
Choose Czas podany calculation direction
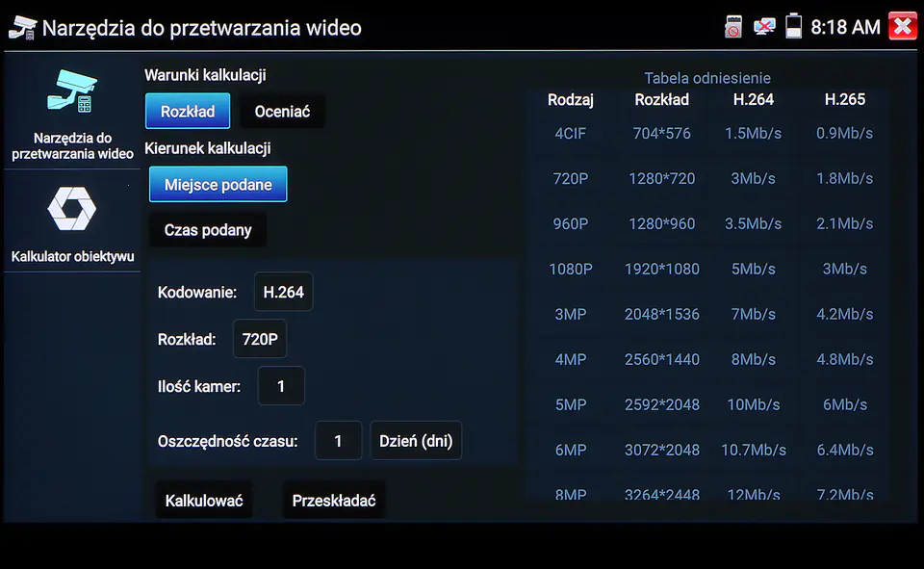[208, 230]
